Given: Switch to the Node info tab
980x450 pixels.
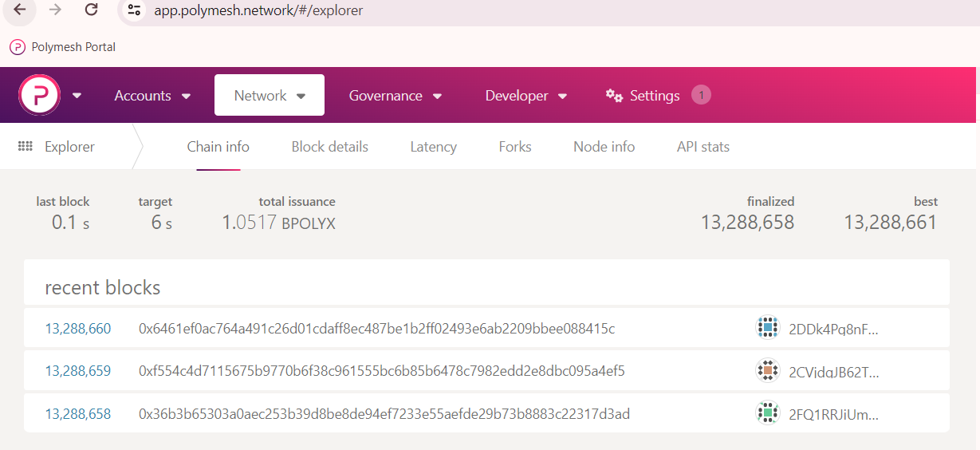Looking at the screenshot, I should coord(604,147).
